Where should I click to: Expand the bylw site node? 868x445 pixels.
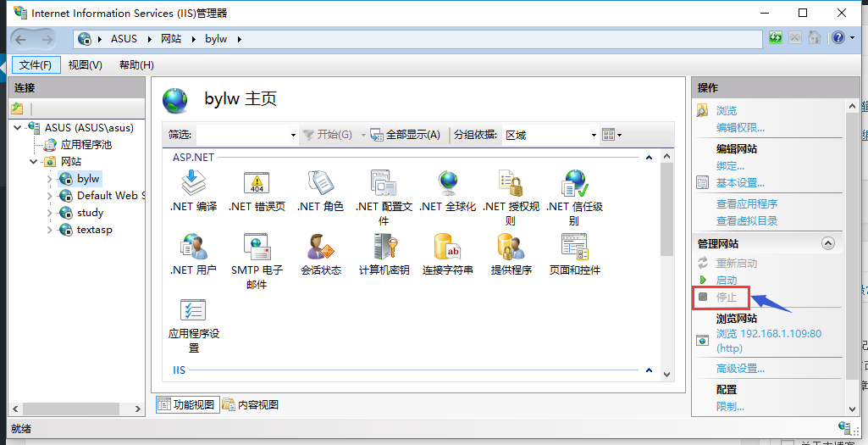point(49,179)
